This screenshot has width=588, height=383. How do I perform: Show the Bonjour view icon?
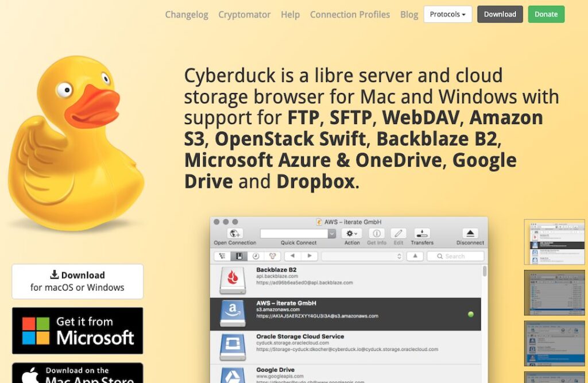click(x=273, y=256)
